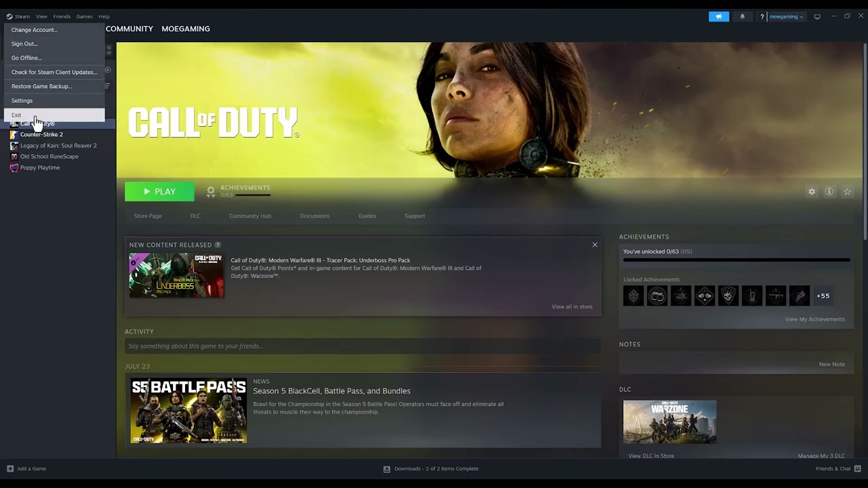This screenshot has height=488, width=868.
Task: Select the first locked achievement icon
Action: click(633, 296)
